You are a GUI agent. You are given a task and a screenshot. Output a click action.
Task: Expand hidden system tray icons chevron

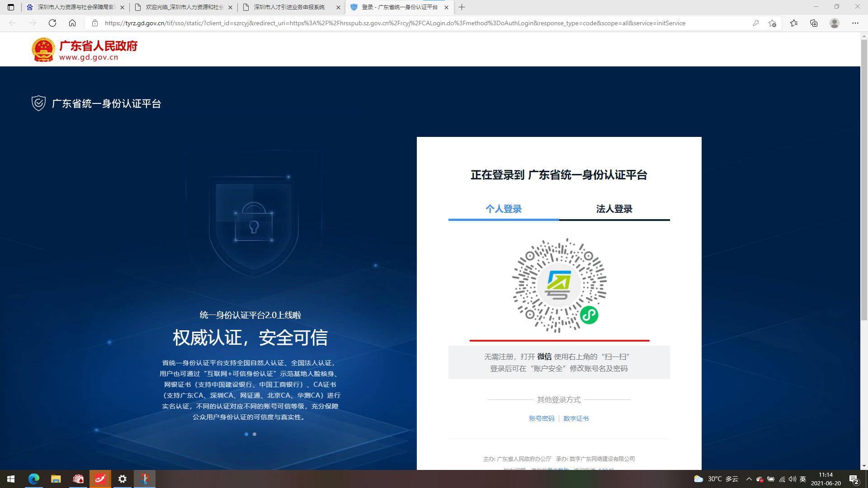[x=749, y=479]
